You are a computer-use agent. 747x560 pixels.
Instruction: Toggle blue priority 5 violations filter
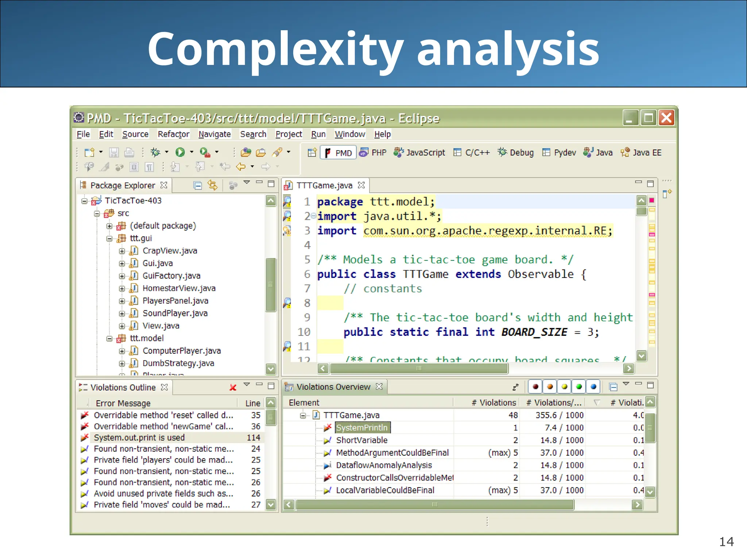(593, 386)
